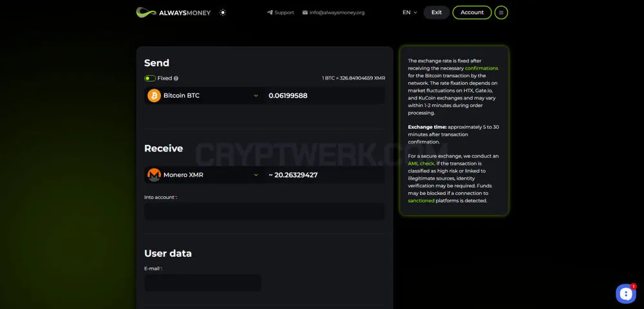The height and width of the screenshot is (309, 644).
Task: Click the receive amount 20.26329427
Action: tap(325, 175)
